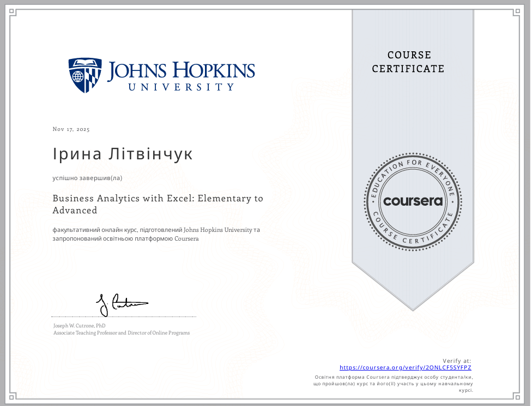Click the JOHNS HOPKINS wordmark text
Screen dimensions: 532x406
(182, 71)
